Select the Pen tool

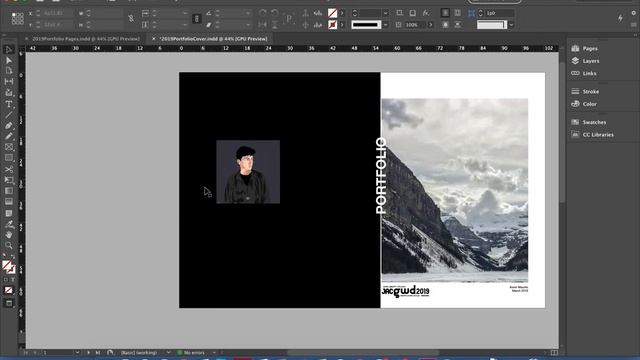pos(9,126)
